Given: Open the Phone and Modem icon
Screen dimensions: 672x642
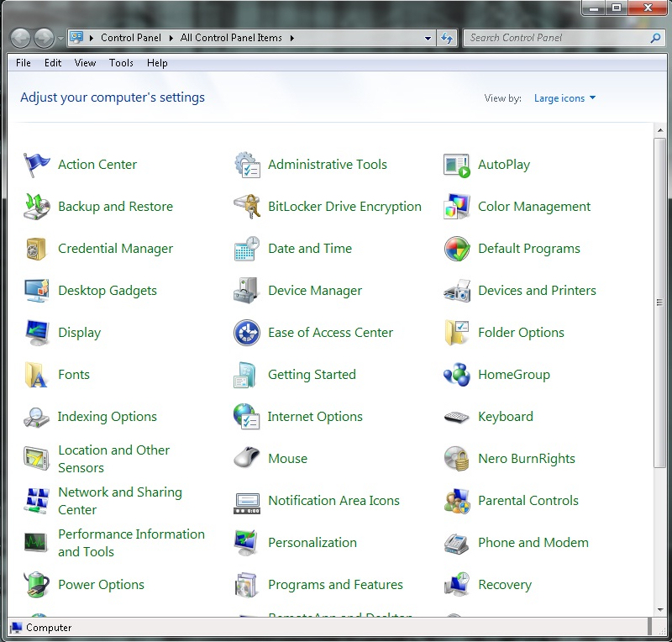Looking at the screenshot, I should point(457,544).
